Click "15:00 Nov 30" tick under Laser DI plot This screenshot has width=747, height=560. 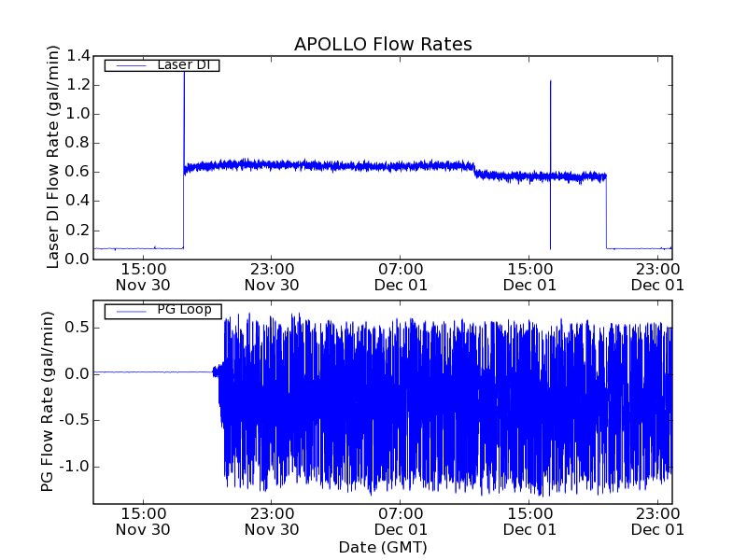143,277
